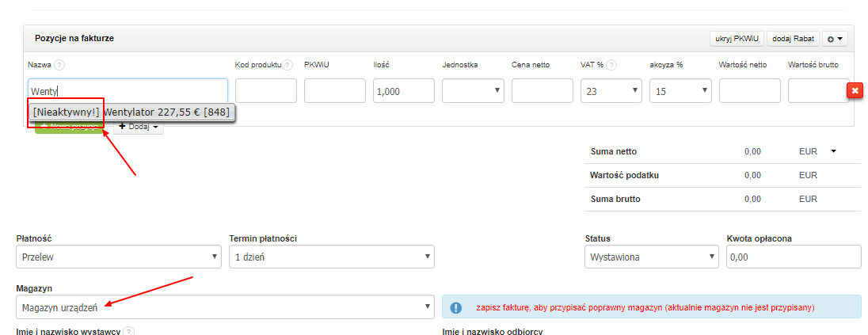
Task: Click the red delete row icon
Action: coord(855,90)
